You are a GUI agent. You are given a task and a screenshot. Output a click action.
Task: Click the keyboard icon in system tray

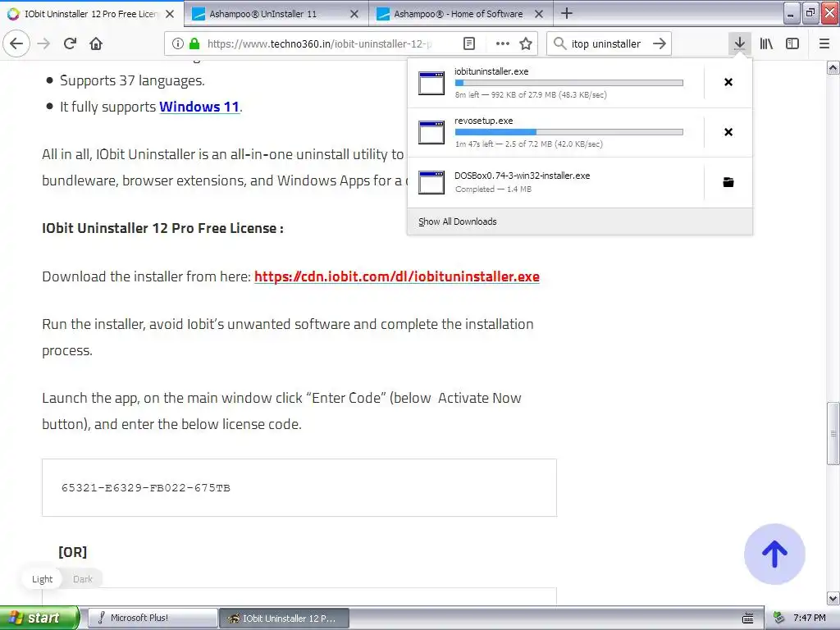[x=748, y=619]
